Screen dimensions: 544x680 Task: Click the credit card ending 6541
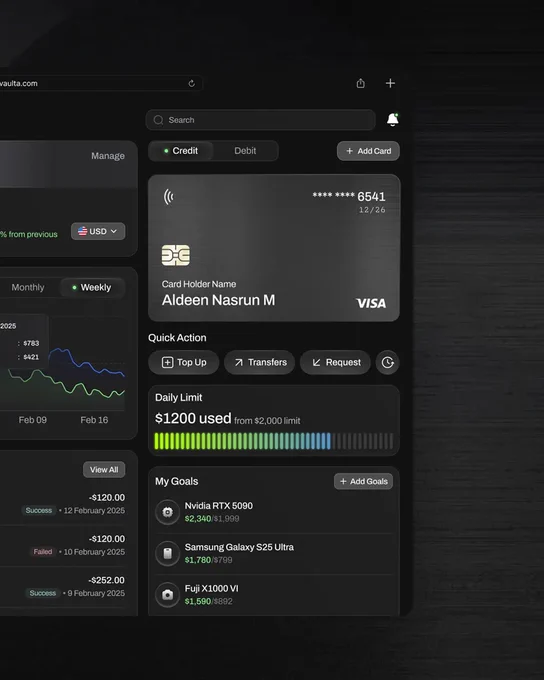(274, 248)
